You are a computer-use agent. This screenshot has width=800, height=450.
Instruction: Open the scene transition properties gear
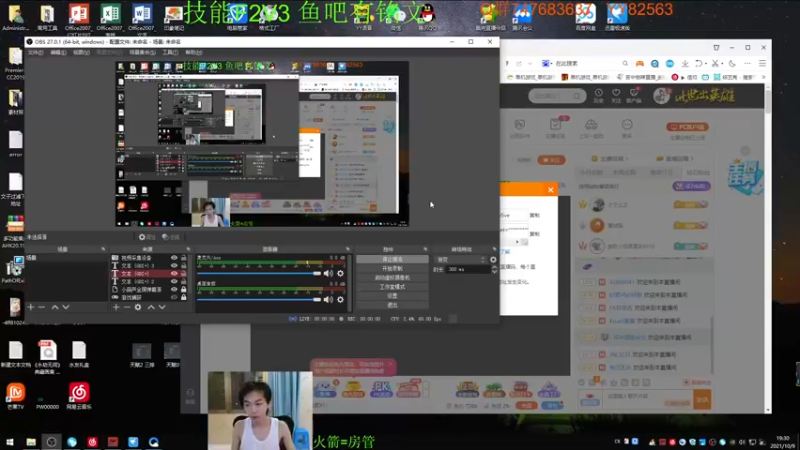click(x=493, y=260)
